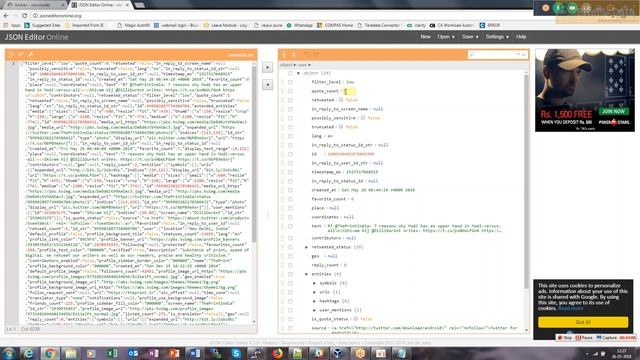Click the object breadcrumb in navigation bar

coord(286,65)
